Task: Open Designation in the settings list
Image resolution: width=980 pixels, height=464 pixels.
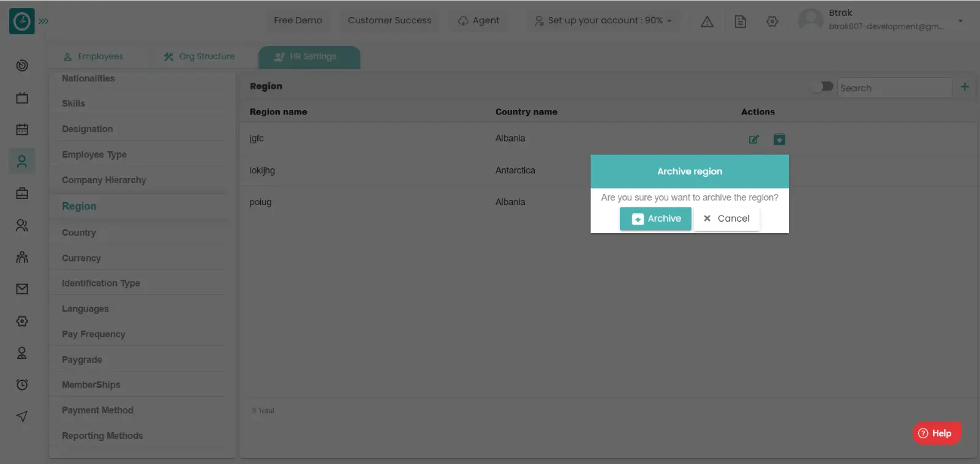Action: click(87, 129)
